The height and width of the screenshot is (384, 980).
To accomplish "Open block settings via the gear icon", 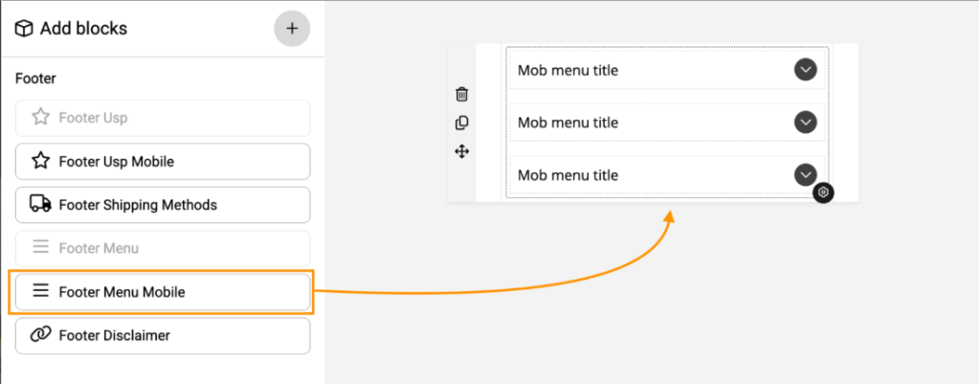I will tap(823, 192).
